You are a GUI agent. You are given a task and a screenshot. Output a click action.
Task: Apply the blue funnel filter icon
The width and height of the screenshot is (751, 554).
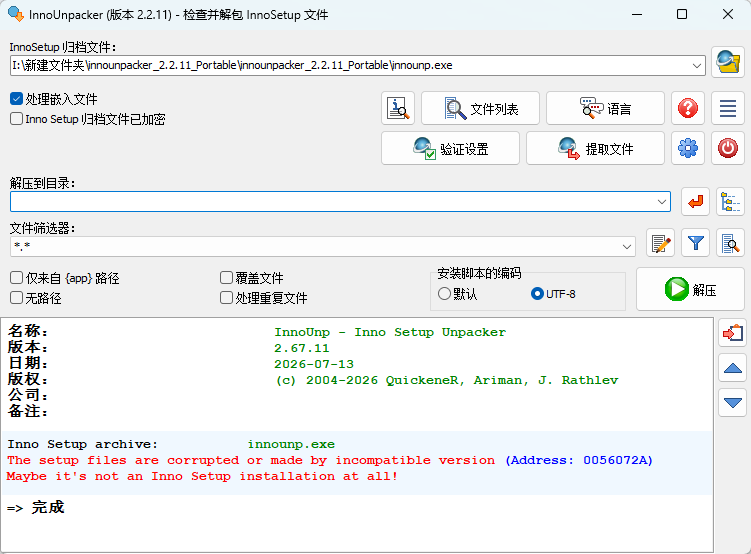[x=695, y=243]
